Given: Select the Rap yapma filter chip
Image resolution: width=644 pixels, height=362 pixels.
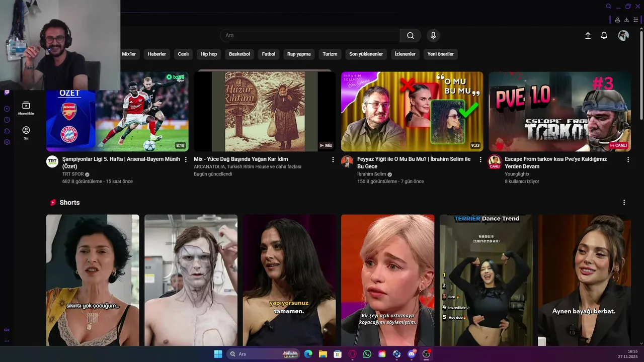Looking at the screenshot, I should [x=299, y=54].
